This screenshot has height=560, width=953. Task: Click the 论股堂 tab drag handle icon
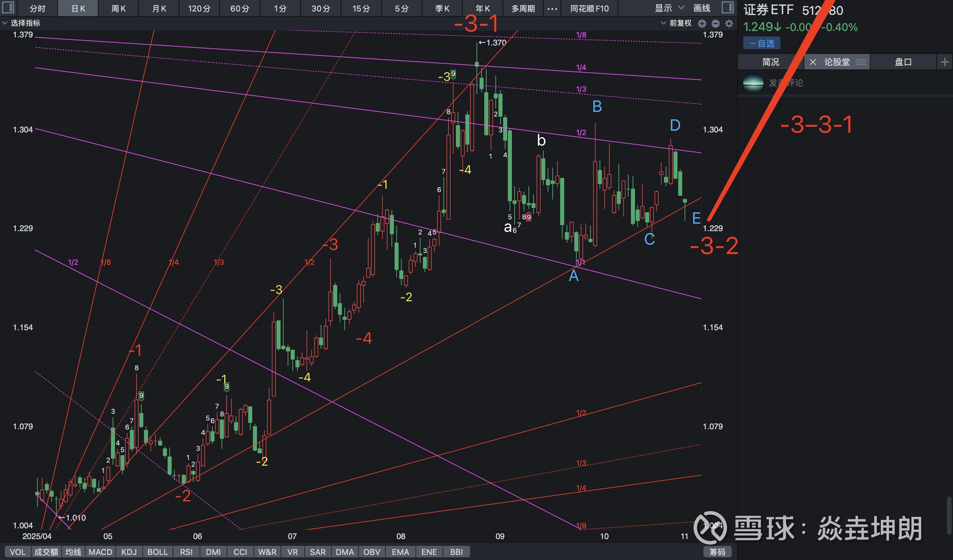coord(861,62)
